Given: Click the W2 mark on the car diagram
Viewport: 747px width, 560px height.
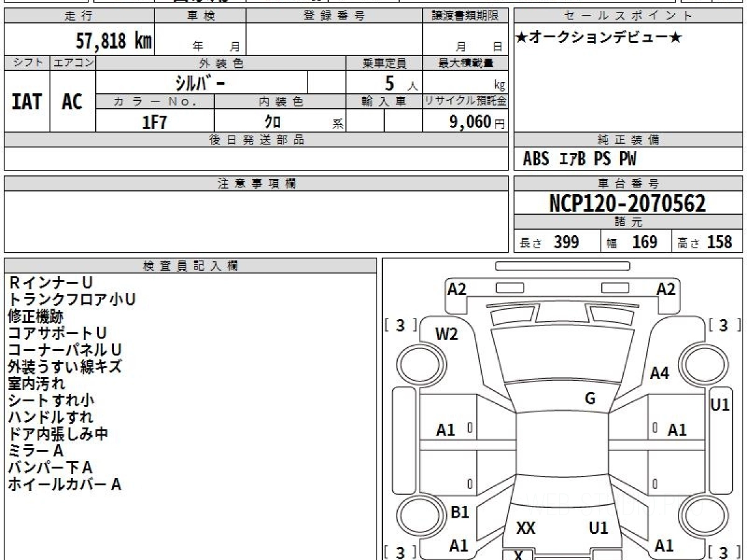Looking at the screenshot, I should pyautogui.click(x=446, y=335).
